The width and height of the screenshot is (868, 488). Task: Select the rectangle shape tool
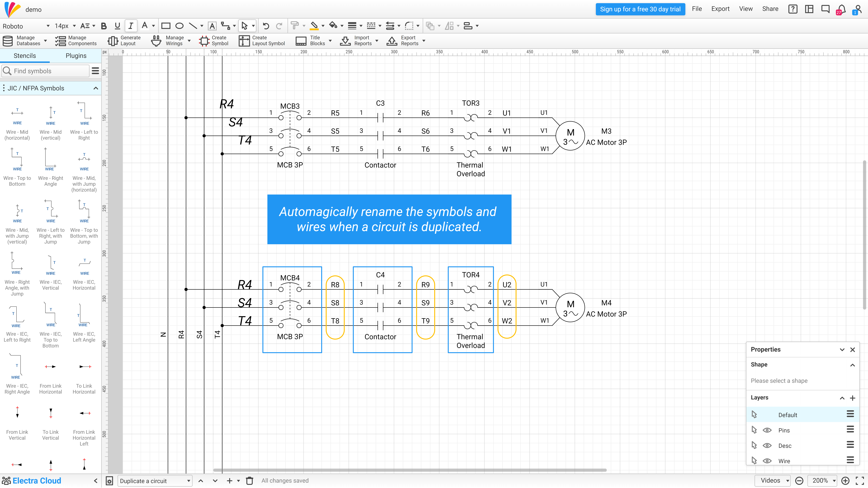pos(166,26)
